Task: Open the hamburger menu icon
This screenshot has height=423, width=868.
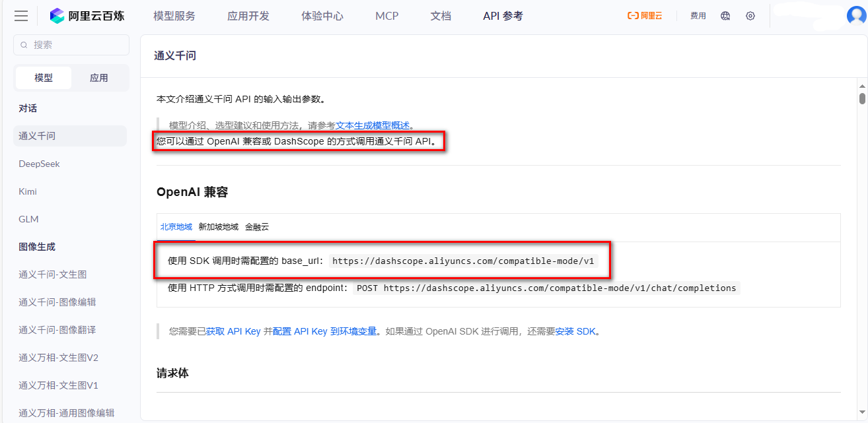Action: tap(21, 16)
